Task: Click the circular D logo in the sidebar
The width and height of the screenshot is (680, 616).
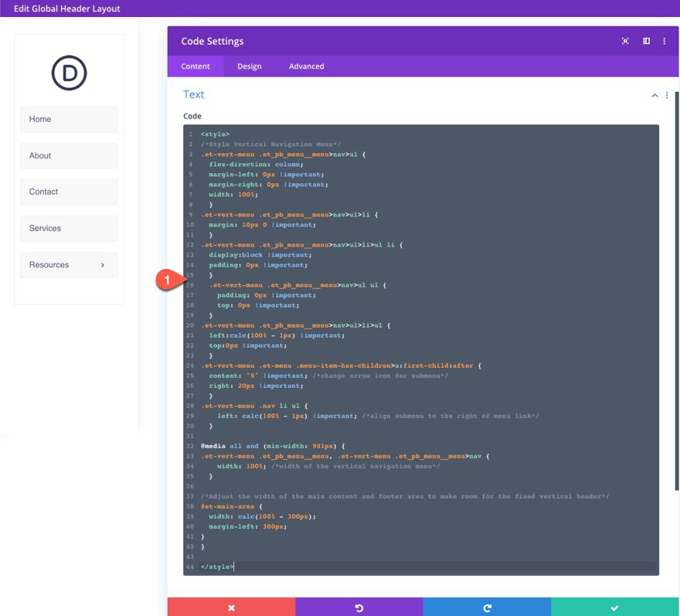Action: tap(69, 73)
